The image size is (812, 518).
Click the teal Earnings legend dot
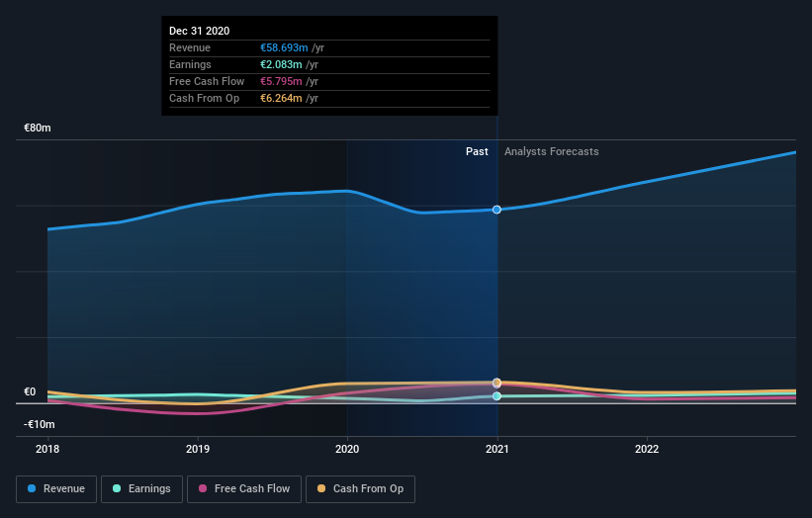pyautogui.click(x=117, y=488)
